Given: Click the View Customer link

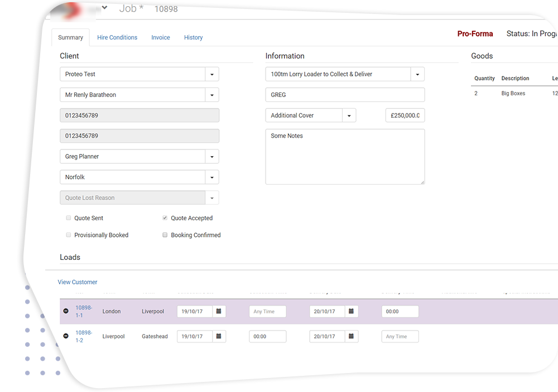Looking at the screenshot, I should (x=77, y=282).
